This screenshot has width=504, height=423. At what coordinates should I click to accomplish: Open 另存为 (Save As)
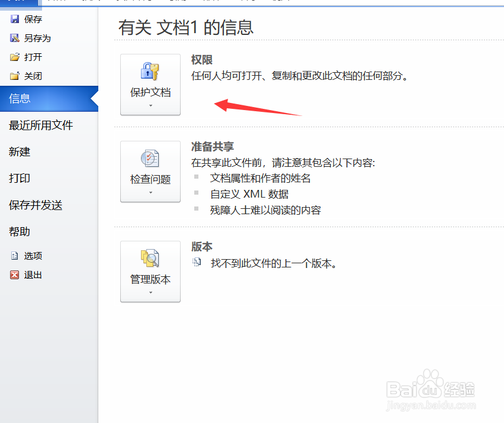[x=15, y=38]
